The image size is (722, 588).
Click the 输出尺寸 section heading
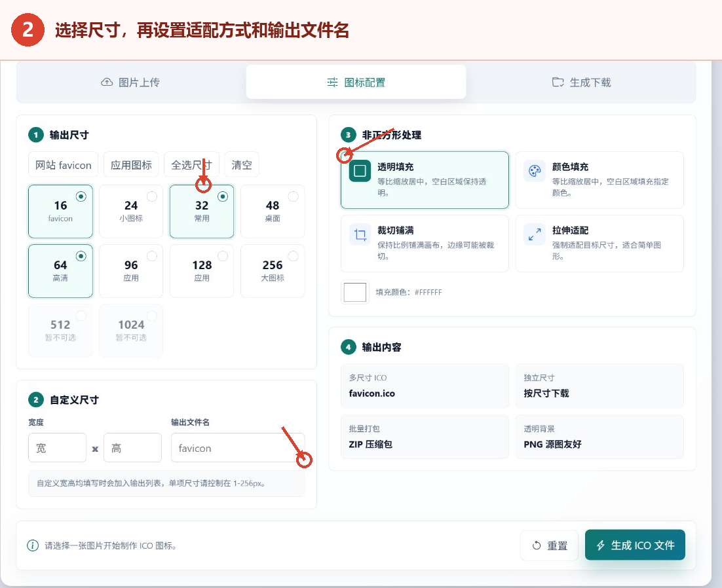point(69,135)
